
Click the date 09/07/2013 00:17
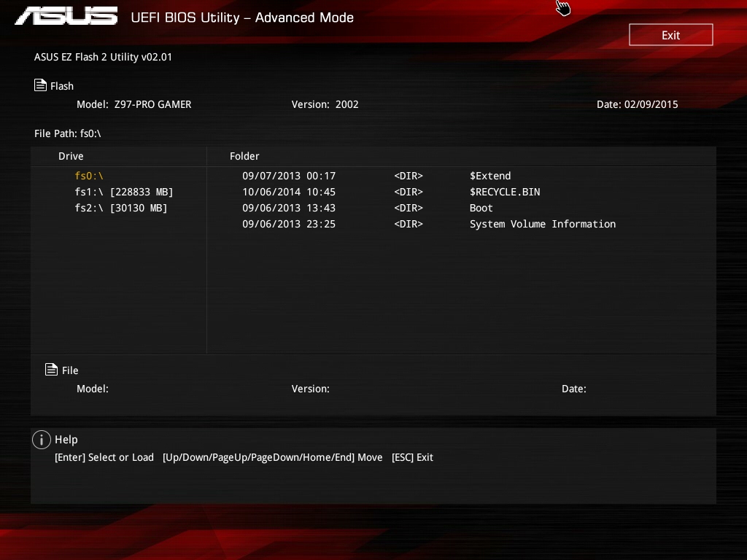289,176
